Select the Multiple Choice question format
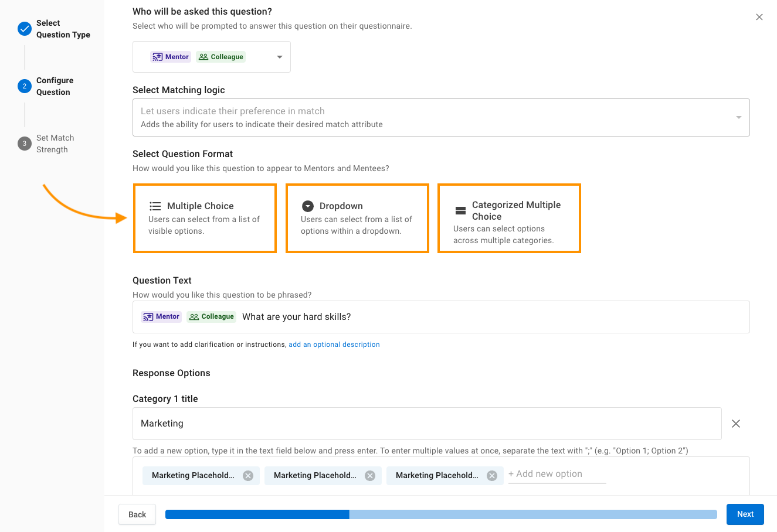Image resolution: width=777 pixels, height=532 pixels. coord(205,219)
